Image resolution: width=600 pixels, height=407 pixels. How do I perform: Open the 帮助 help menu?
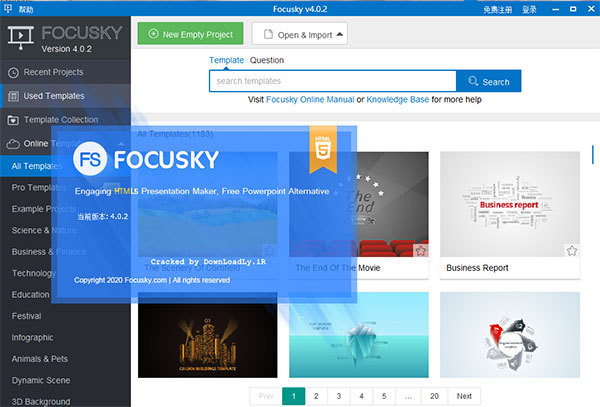point(26,9)
